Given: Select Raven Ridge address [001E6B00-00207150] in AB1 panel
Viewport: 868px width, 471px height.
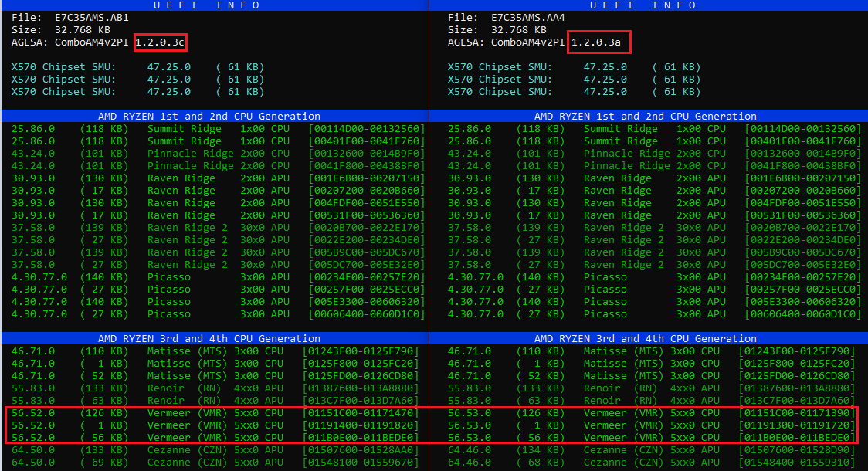Looking at the screenshot, I should click(x=367, y=178).
